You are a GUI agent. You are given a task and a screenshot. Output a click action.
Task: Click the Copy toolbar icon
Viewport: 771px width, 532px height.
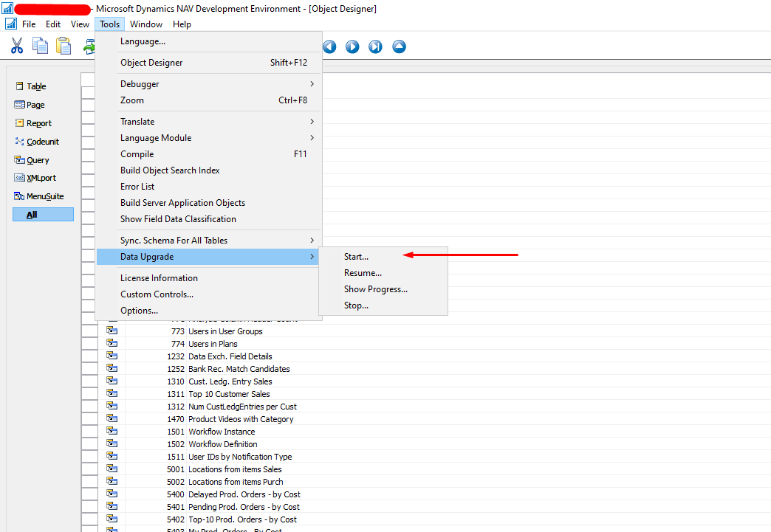(x=41, y=46)
